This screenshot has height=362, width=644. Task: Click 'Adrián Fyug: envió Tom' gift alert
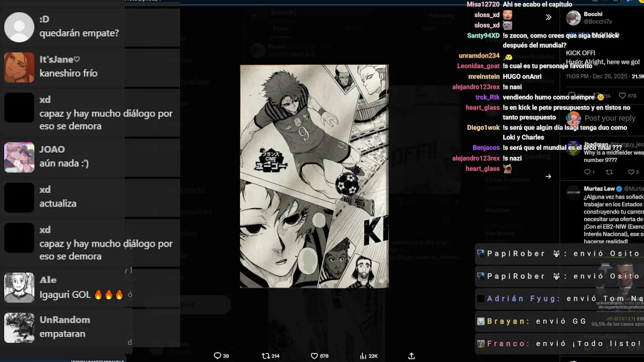559,299
